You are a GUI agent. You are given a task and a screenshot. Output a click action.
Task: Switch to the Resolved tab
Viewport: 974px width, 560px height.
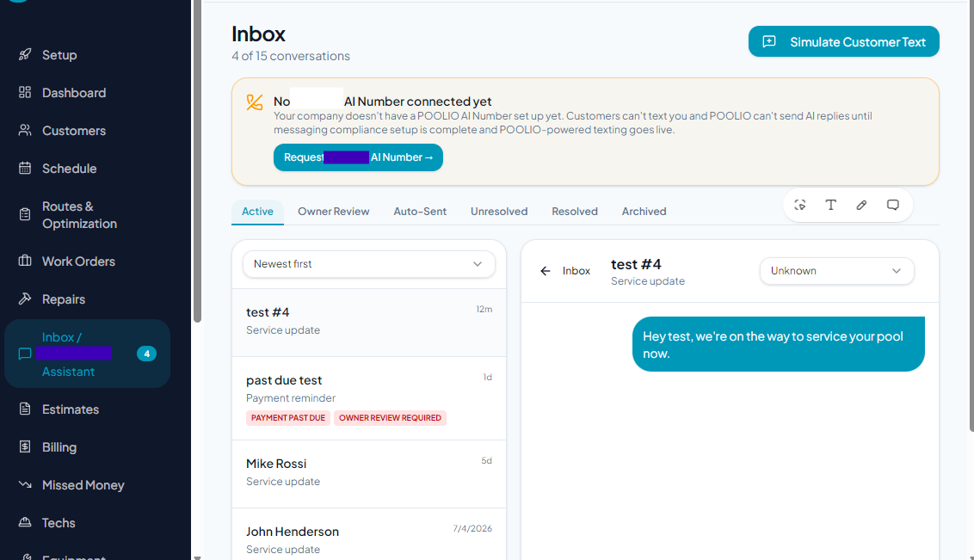tap(575, 212)
